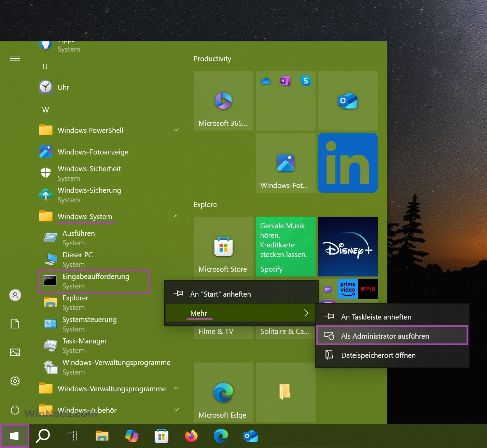Screen dimensions: 487x448
Task: Click the Productivity group heading
Action: click(212, 59)
